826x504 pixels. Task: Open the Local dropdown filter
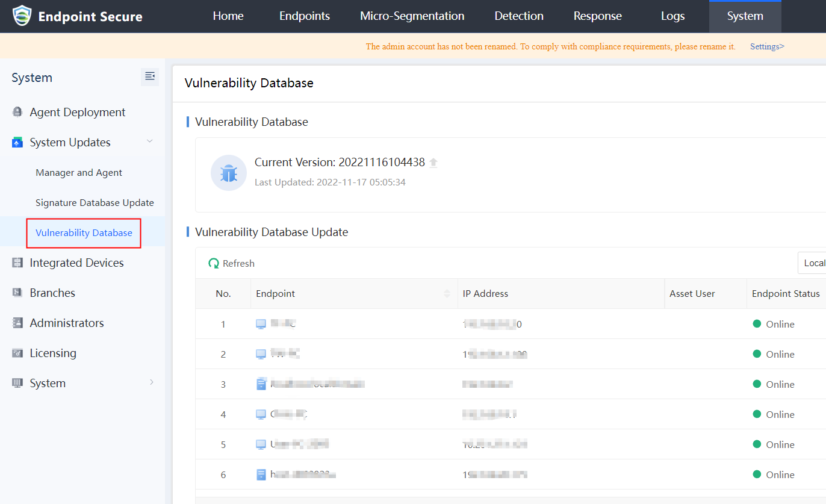coord(813,263)
